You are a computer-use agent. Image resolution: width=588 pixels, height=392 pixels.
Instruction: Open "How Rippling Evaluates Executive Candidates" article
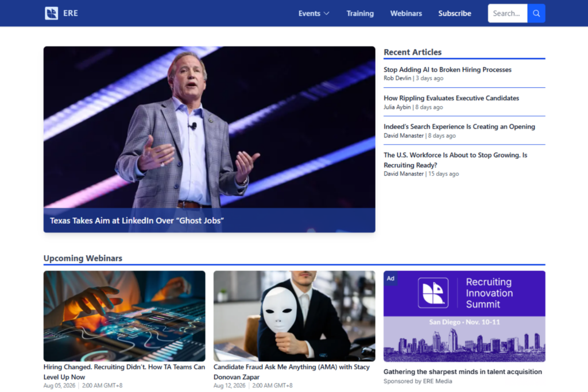(451, 98)
